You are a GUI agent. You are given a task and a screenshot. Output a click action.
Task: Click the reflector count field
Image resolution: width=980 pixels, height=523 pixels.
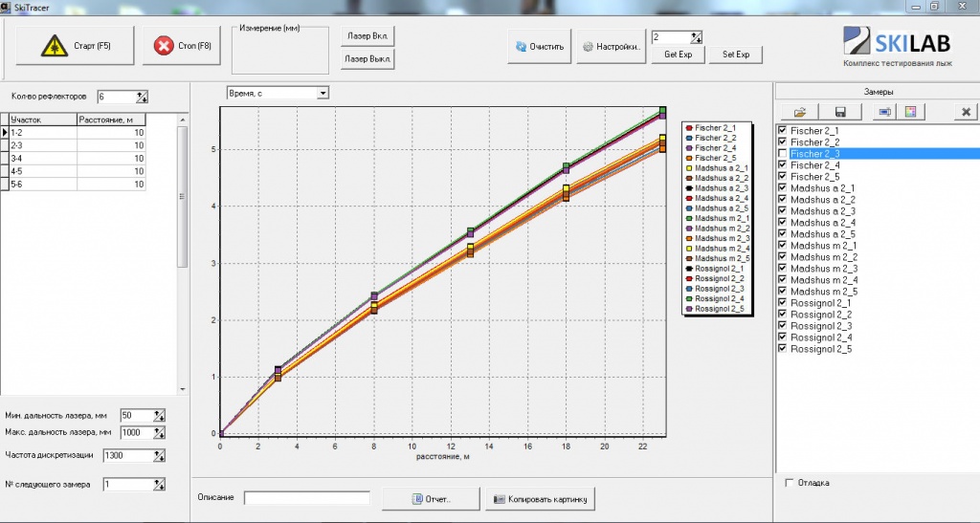(x=117, y=97)
